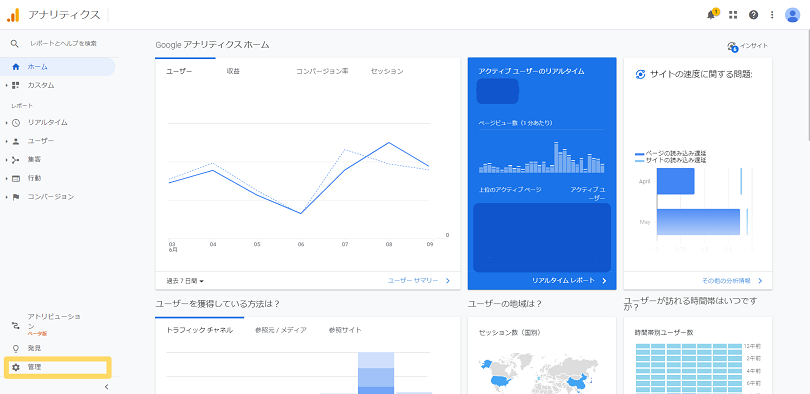Click the search magnifier icon
810x394 pixels.
click(x=14, y=43)
